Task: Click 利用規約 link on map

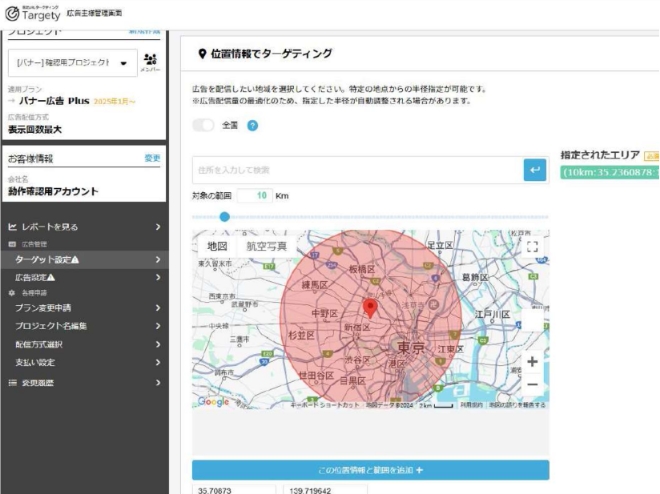Action: click(471, 405)
